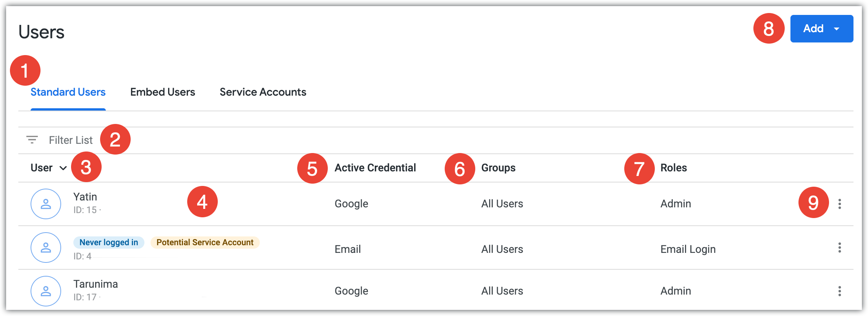Click the Active Credential column header
The height and width of the screenshot is (316, 868).
point(375,168)
